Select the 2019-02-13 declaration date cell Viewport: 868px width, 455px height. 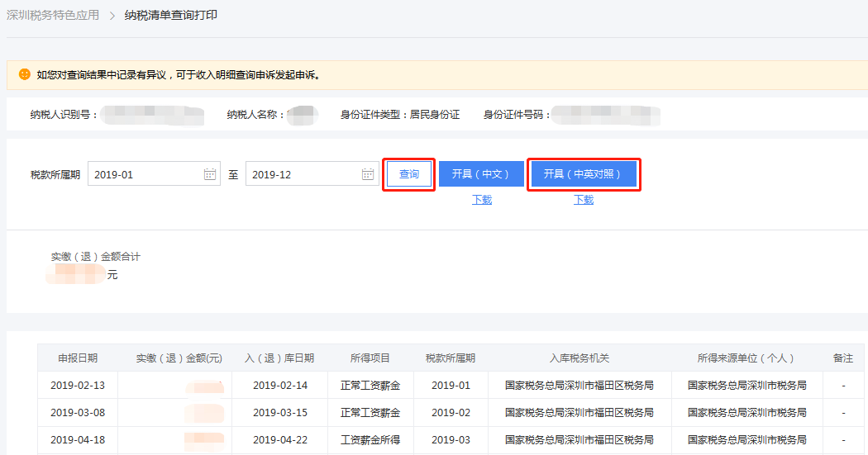click(x=78, y=386)
